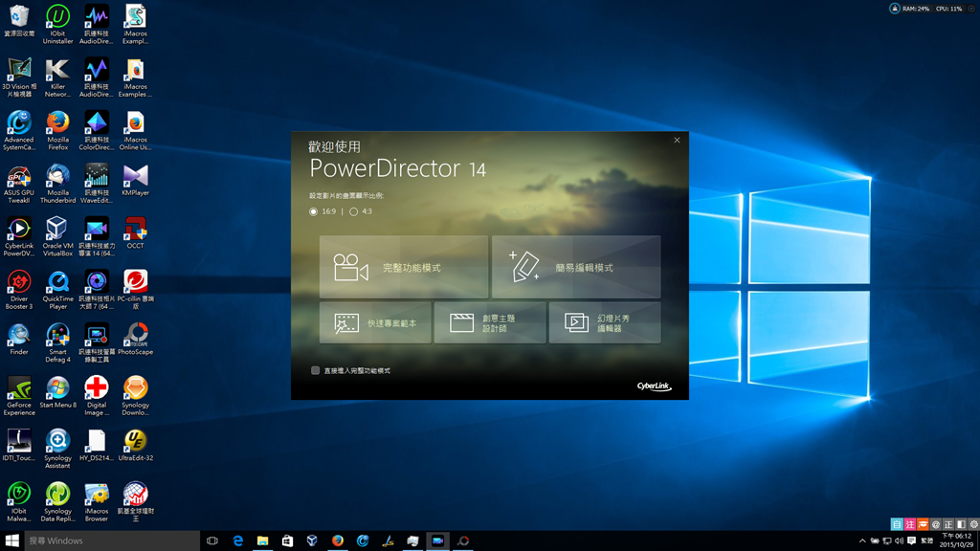
Task: Open the Slideshow Creator (幻燈片秀編輯器)
Action: click(x=605, y=323)
